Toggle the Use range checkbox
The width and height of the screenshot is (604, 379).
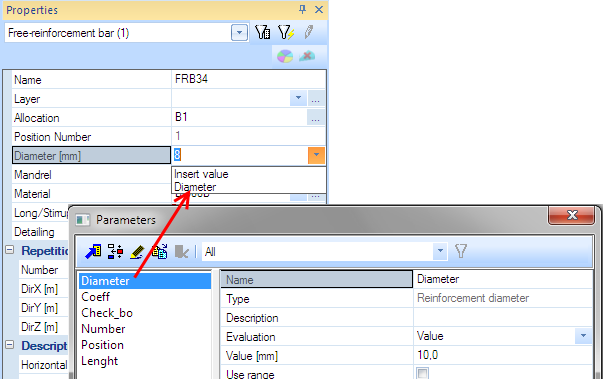pos(423,373)
